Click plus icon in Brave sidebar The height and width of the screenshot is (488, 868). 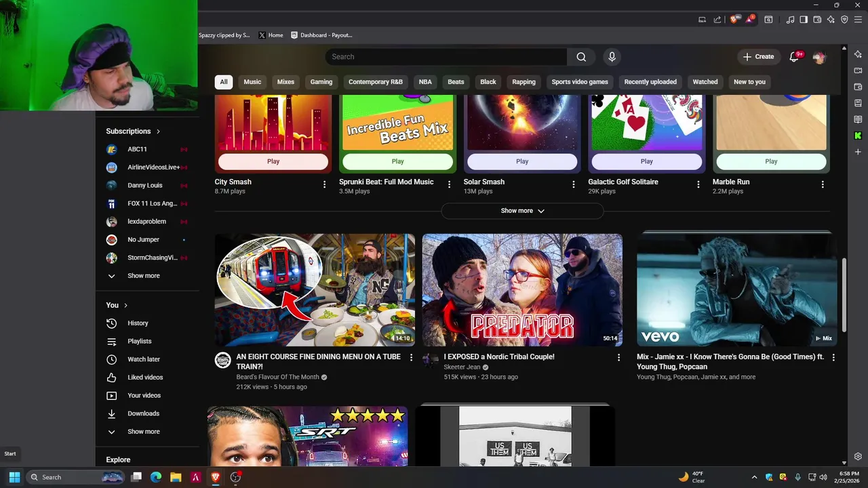click(x=858, y=152)
